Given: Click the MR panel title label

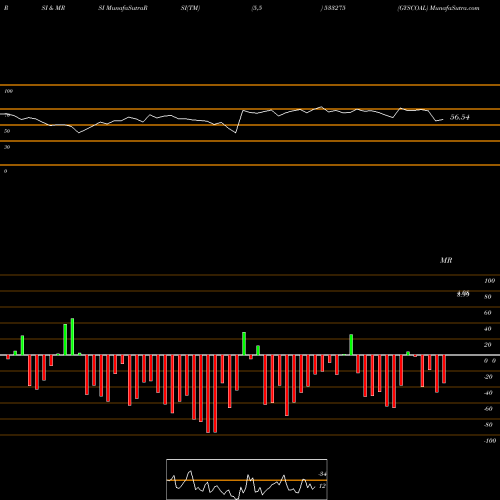Looking at the screenshot, I should click(x=446, y=260).
